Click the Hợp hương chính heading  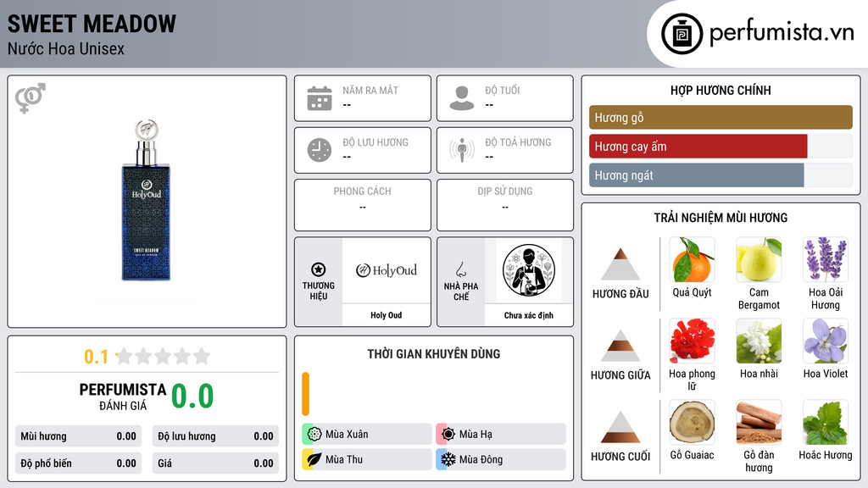721,90
